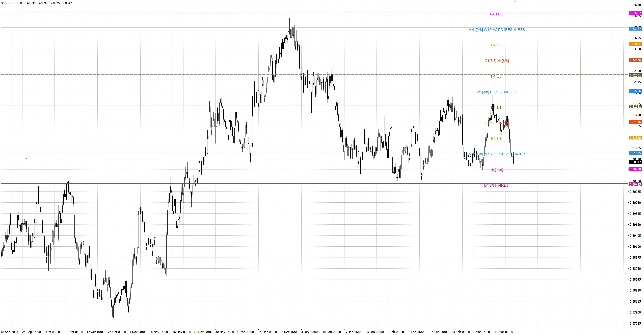
Task: Click the 18 Sep 2023 time axis label
Action: pyautogui.click(x=10, y=332)
